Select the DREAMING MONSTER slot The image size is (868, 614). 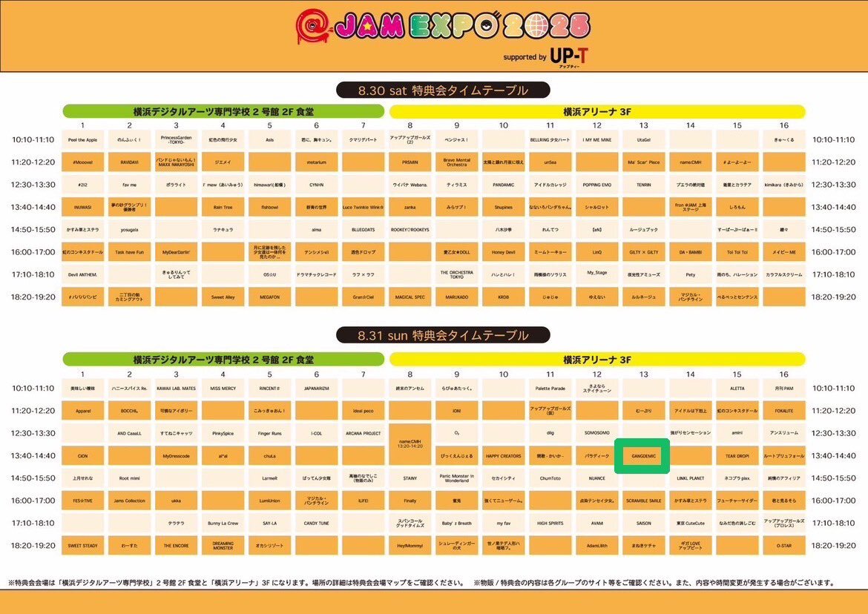point(223,546)
